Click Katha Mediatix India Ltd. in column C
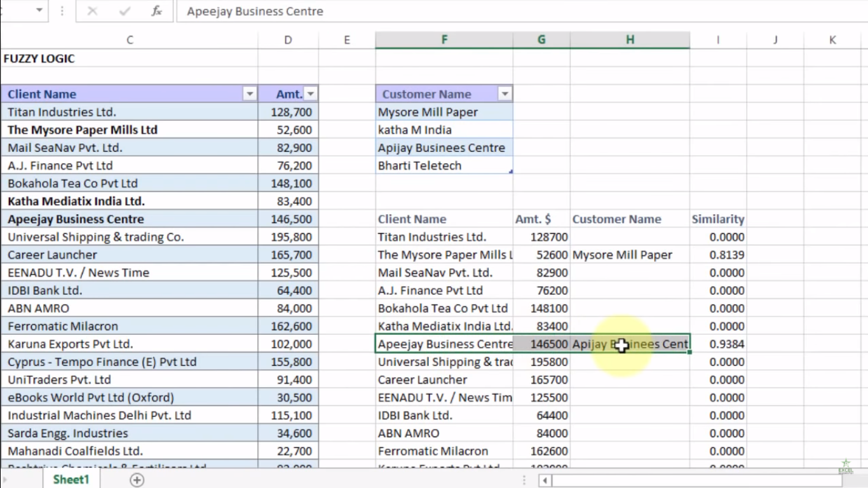 (130, 201)
